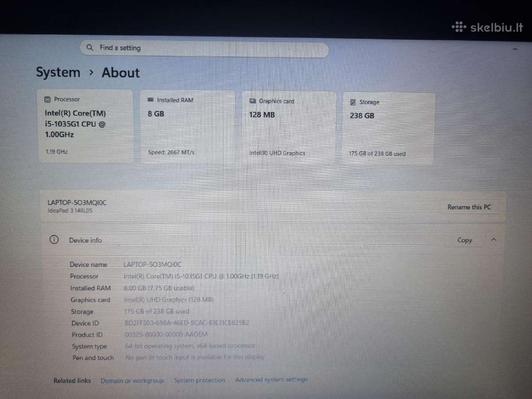The image size is (532, 399).
Task: Click the Installed RAM card icon
Action: (150, 100)
